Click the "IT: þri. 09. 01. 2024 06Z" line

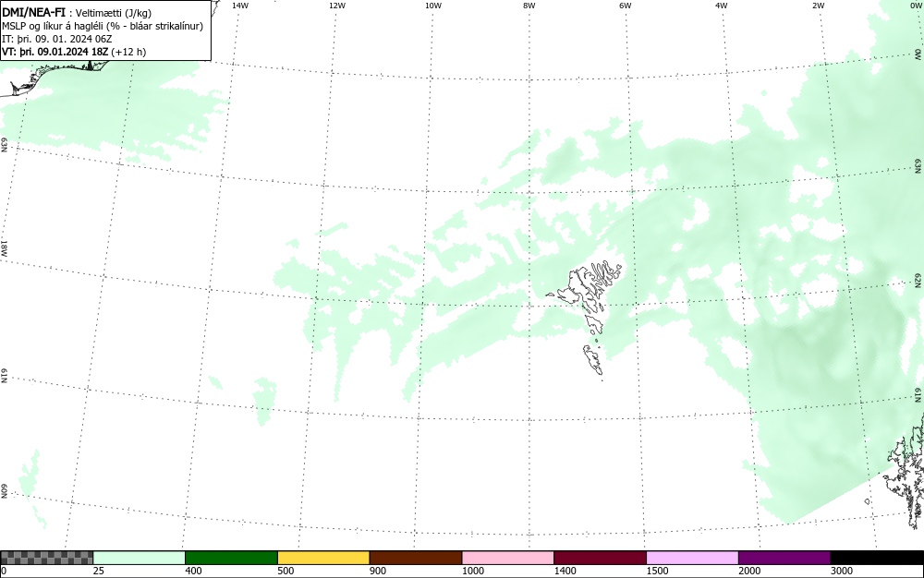coord(57,39)
